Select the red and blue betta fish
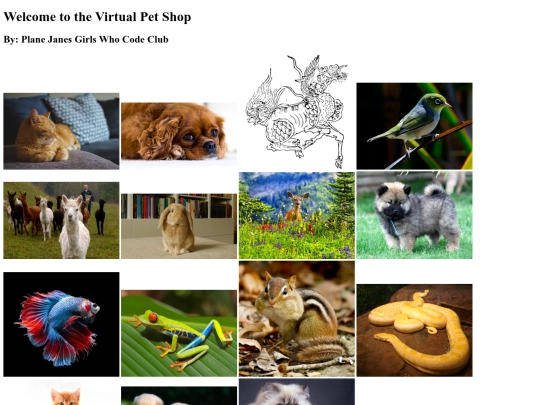The image size is (540, 405). (x=61, y=324)
